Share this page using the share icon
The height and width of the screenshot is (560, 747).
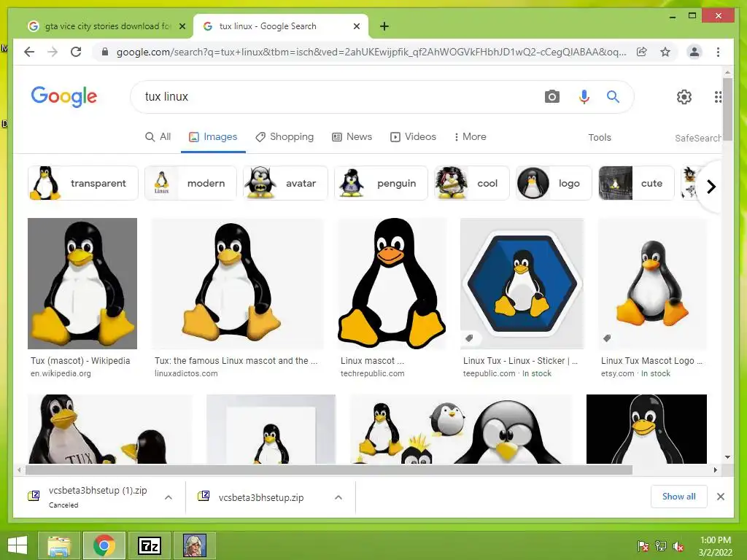(x=642, y=52)
